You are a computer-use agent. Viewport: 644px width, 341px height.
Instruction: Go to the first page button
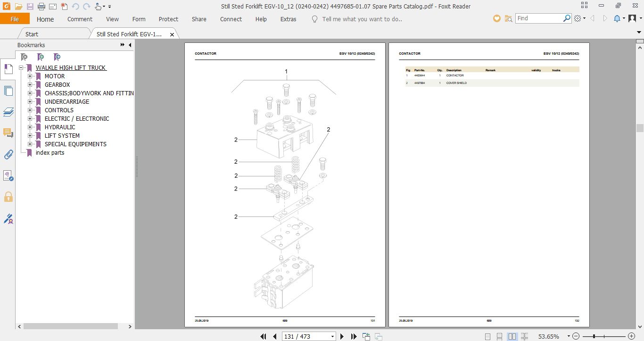264,336
